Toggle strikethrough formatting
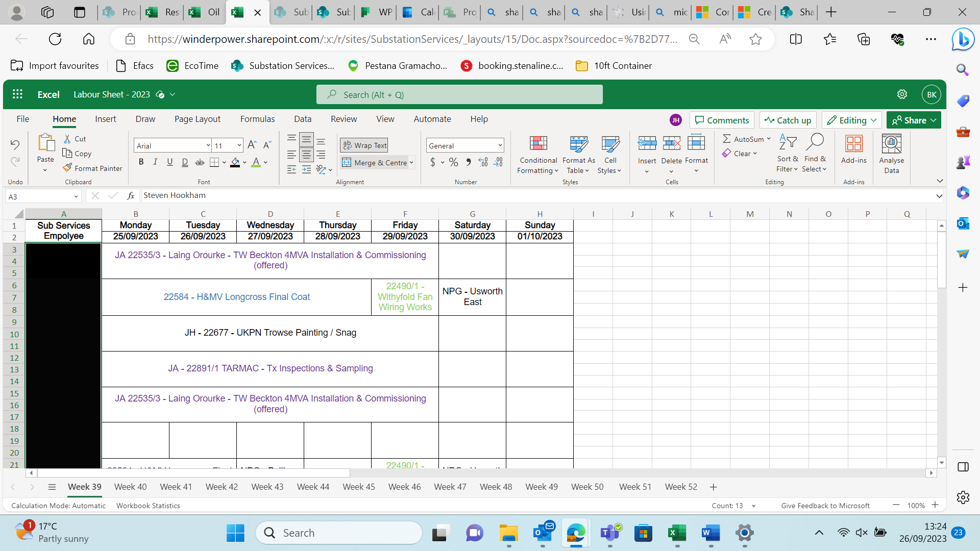980x551 pixels. [x=200, y=162]
